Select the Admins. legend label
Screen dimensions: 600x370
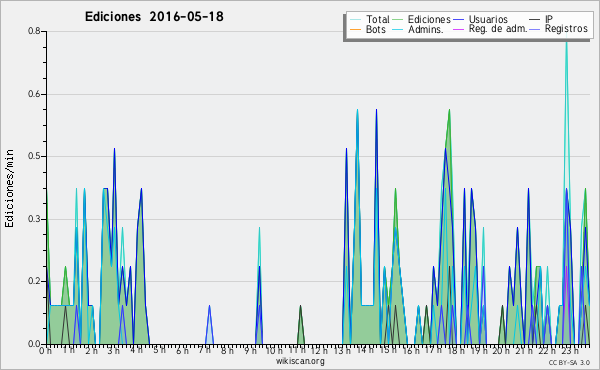click(425, 29)
